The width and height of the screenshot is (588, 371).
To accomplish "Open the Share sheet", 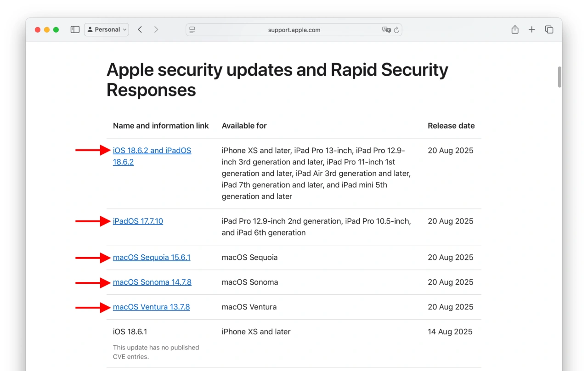I will click(x=514, y=29).
